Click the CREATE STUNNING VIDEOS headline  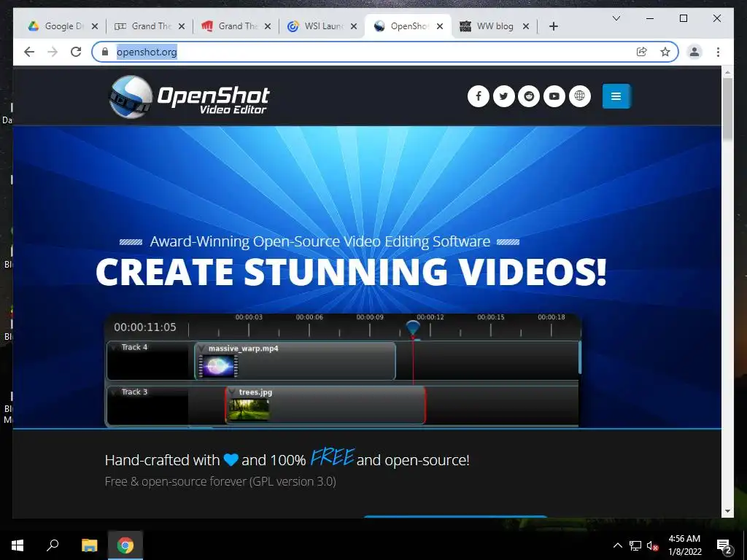pyautogui.click(x=351, y=273)
